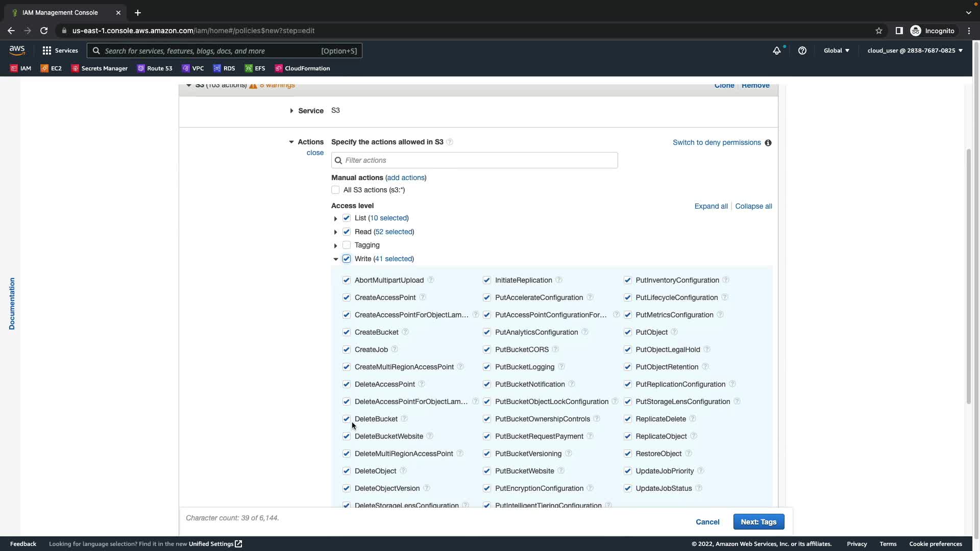This screenshot has height=551, width=980.
Task: Expand the List access level
Action: coord(335,218)
